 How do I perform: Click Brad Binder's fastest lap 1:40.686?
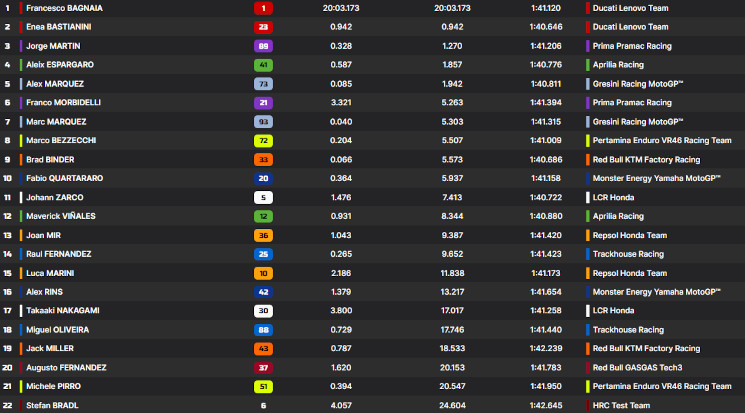tap(549, 160)
